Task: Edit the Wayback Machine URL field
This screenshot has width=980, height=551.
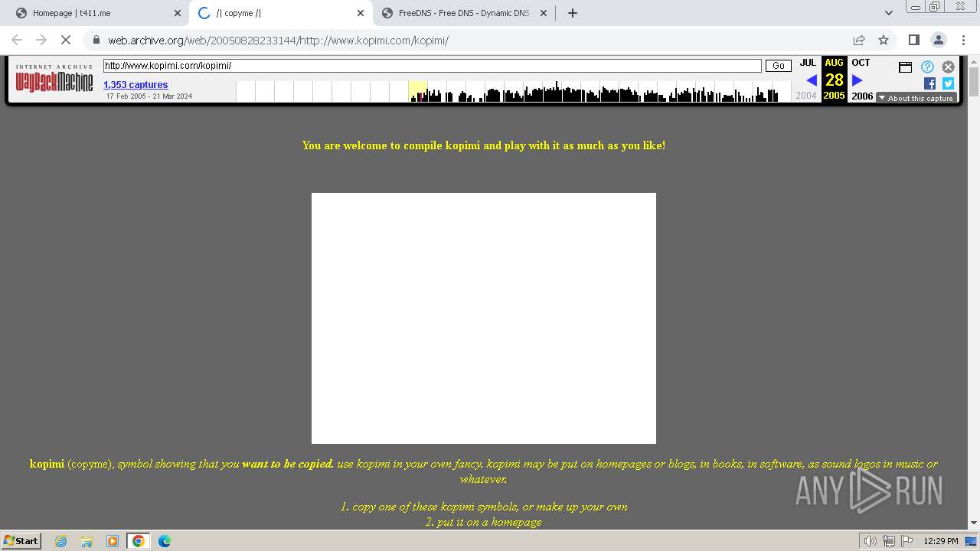Action: point(433,66)
